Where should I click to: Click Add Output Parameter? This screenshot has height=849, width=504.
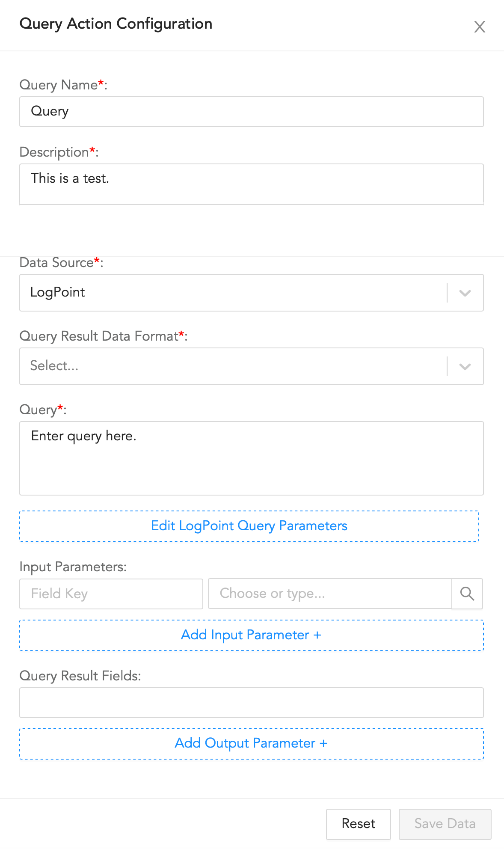pyautogui.click(x=251, y=743)
